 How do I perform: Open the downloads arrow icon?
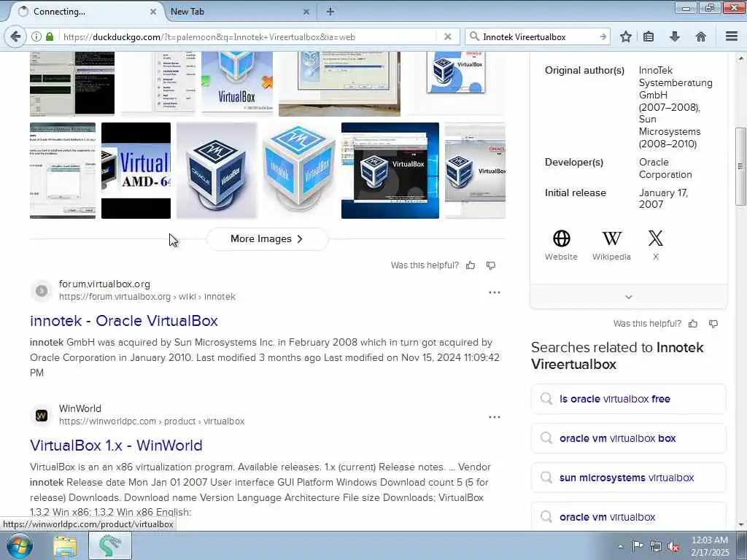pos(675,36)
